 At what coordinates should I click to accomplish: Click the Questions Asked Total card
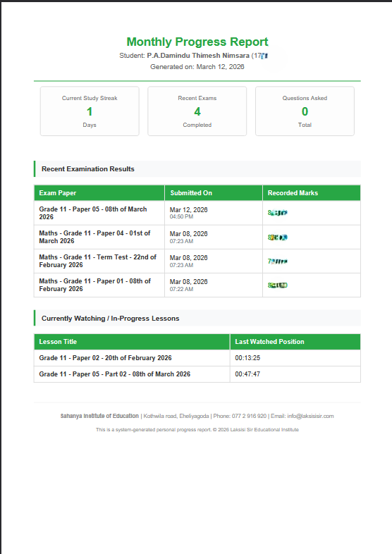coord(305,111)
